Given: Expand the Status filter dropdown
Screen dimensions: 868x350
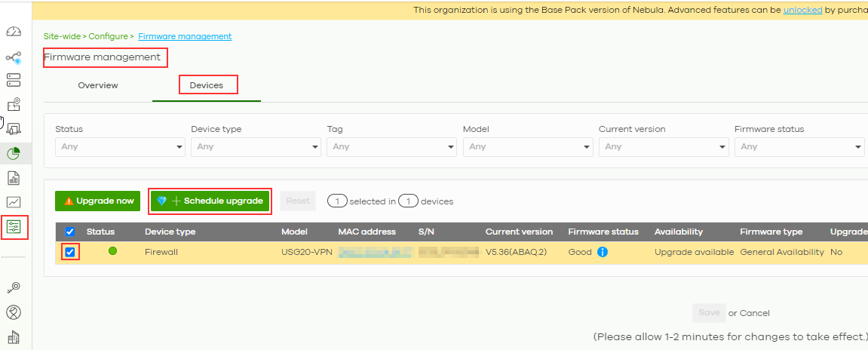Looking at the screenshot, I should tap(119, 146).
